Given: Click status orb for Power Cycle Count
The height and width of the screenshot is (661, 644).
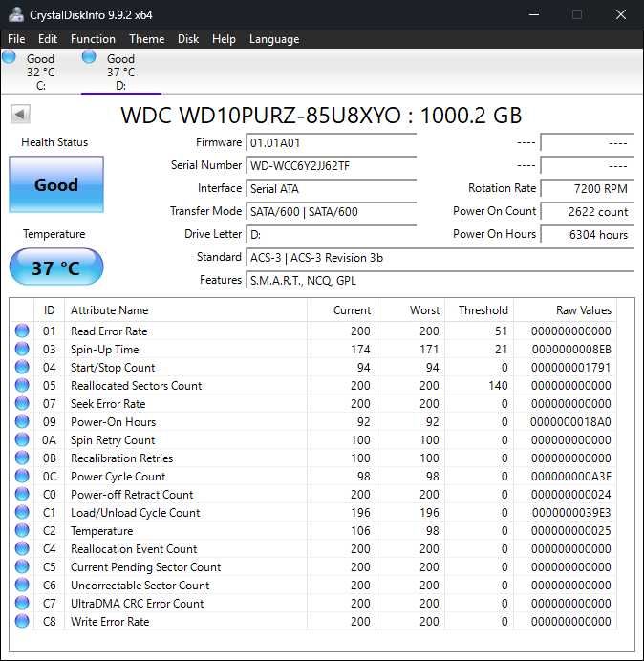Looking at the screenshot, I should 22,476.
